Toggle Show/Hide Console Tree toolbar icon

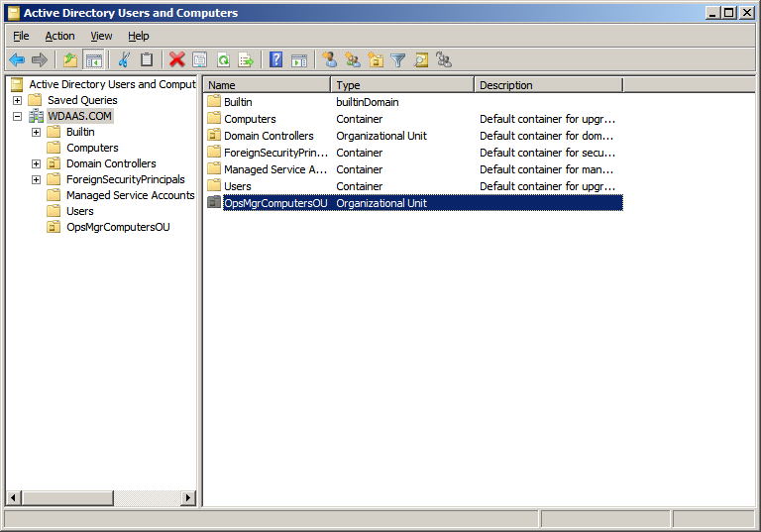point(94,60)
